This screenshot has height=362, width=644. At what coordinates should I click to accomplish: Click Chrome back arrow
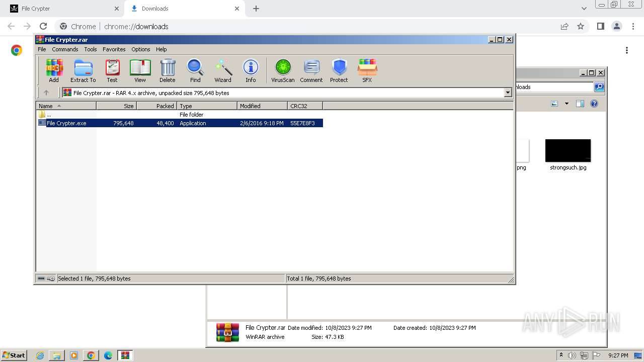[11, 26]
